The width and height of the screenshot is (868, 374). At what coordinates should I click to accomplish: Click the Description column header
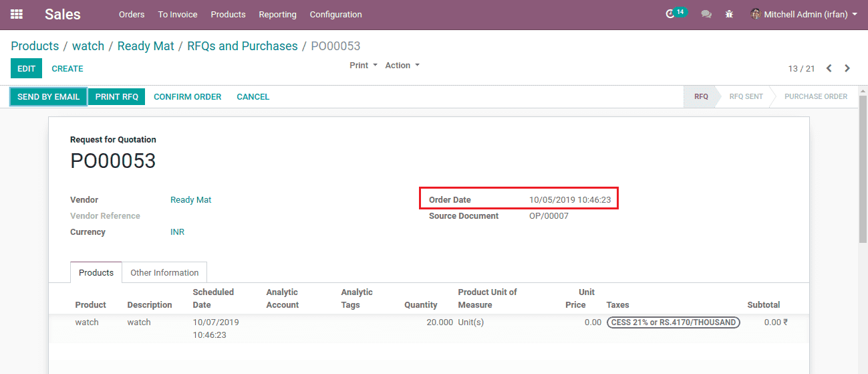tap(150, 305)
